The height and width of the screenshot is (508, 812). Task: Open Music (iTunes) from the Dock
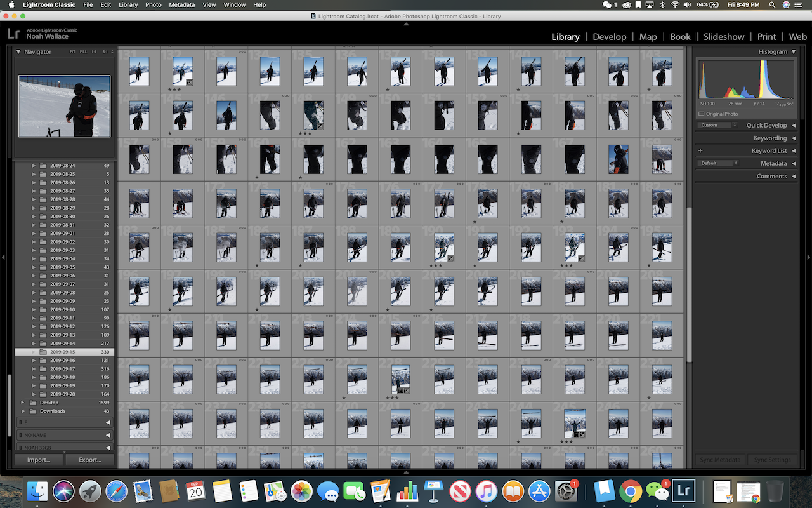pyautogui.click(x=486, y=491)
